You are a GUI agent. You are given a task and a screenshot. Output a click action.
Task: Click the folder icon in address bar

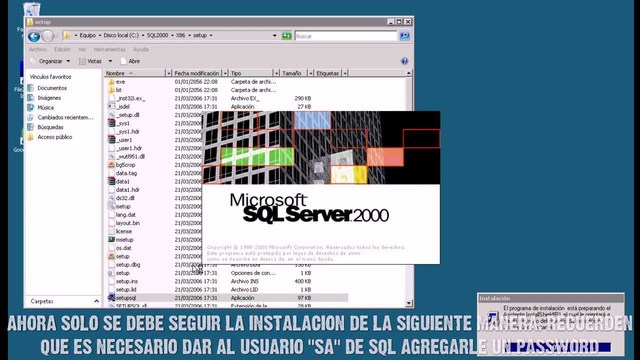pyautogui.click(x=67, y=36)
